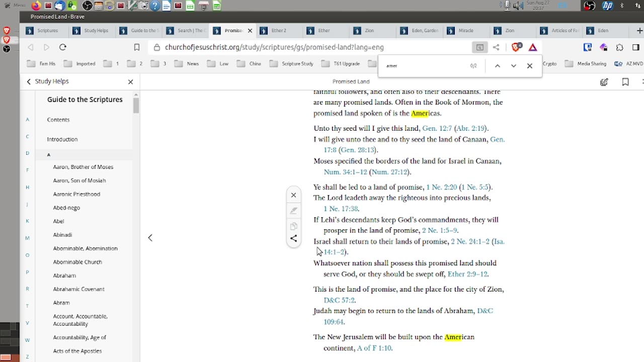Click the page header bookmark icon
This screenshot has width=644, height=362.
[x=625, y=82]
